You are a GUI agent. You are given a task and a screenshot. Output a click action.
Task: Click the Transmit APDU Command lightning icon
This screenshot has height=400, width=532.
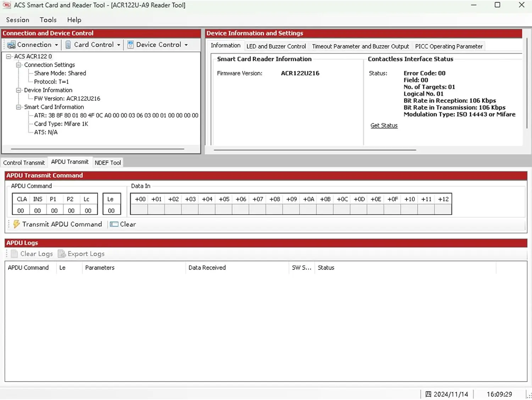tap(16, 224)
